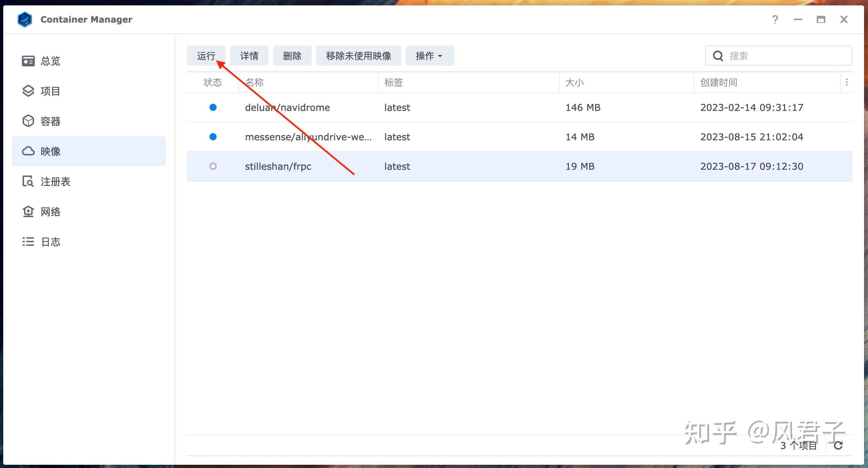
Task: Open help via the question mark icon
Action: [775, 19]
